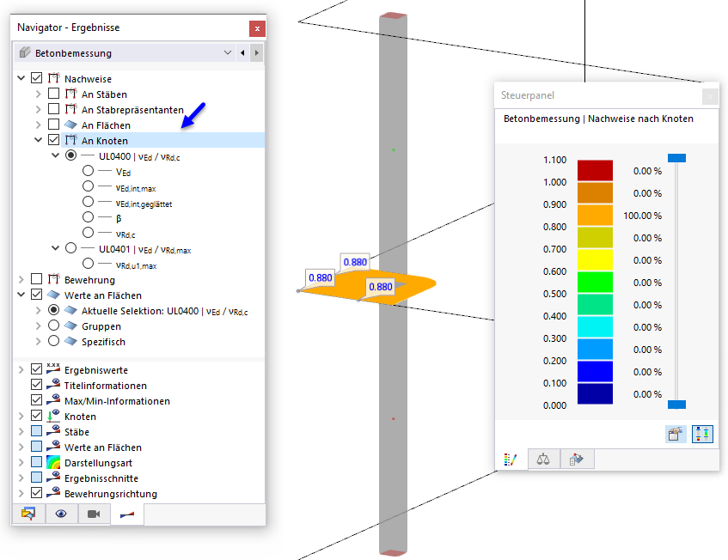Go to previous navigator result type arrow
The width and height of the screenshot is (728, 560).
click(x=242, y=53)
